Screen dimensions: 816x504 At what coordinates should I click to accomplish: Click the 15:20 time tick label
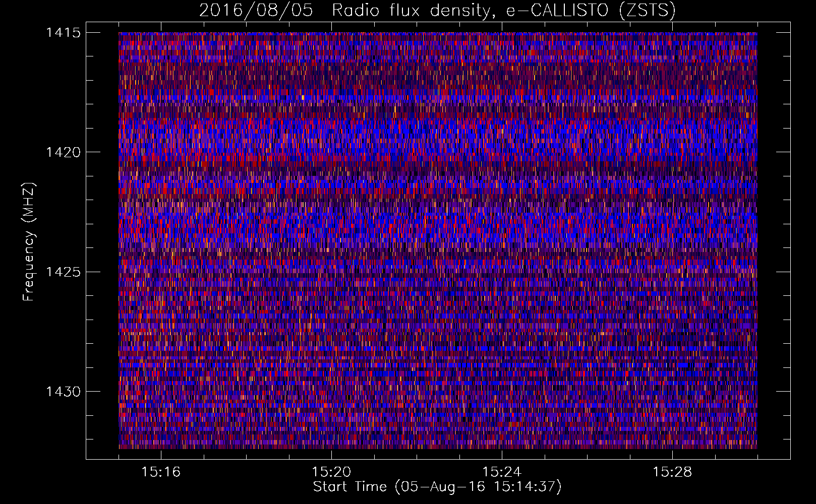[331, 472]
